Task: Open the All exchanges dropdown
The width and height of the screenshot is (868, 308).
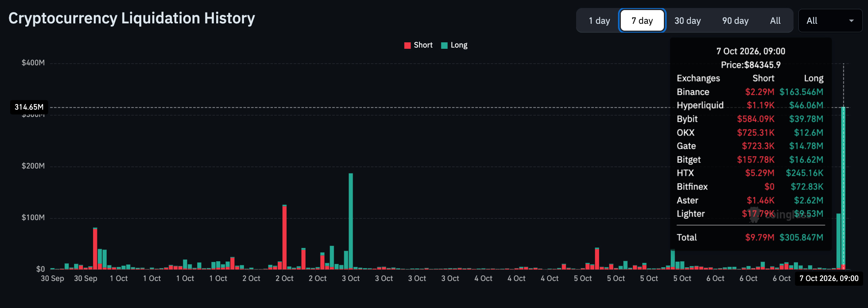Action: [x=830, y=21]
